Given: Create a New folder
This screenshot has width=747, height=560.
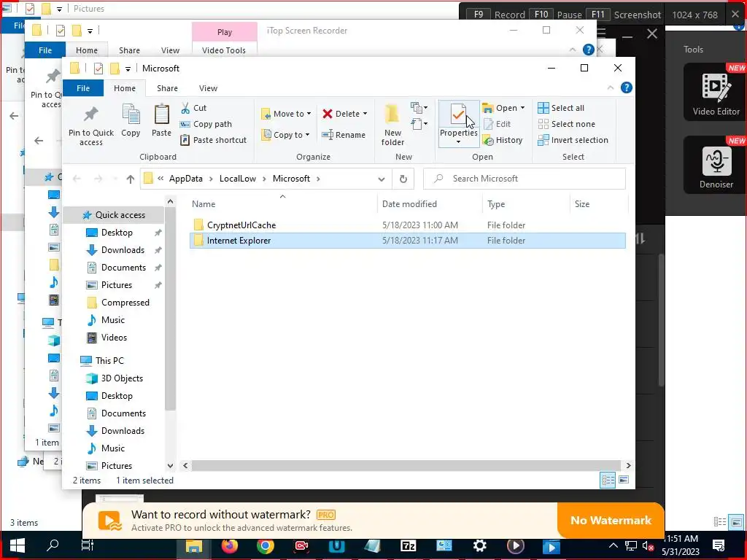Looking at the screenshot, I should tap(392, 125).
